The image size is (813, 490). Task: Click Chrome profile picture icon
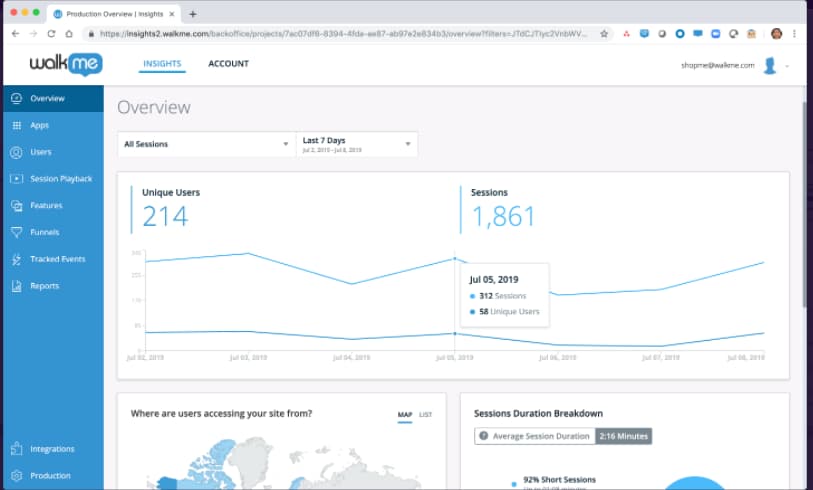tap(776, 34)
